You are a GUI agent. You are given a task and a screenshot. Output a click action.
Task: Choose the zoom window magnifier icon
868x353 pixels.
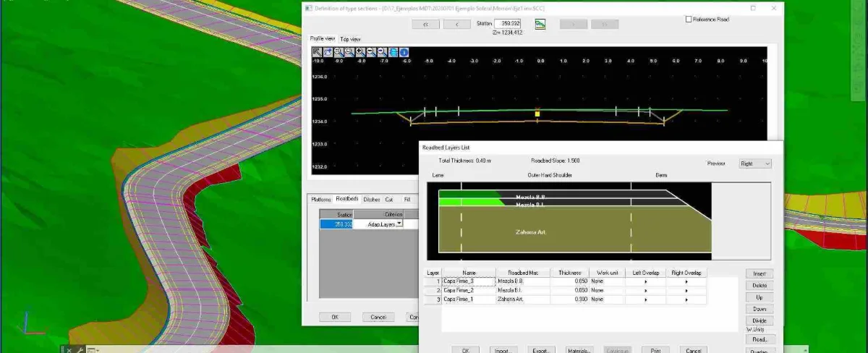point(349,52)
